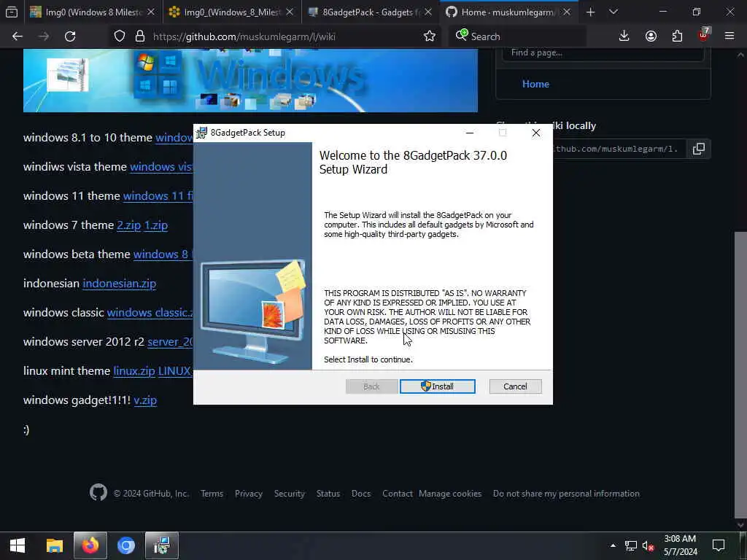Open the extensions puzzle icon
The width and height of the screenshot is (747, 560).
pyautogui.click(x=677, y=36)
